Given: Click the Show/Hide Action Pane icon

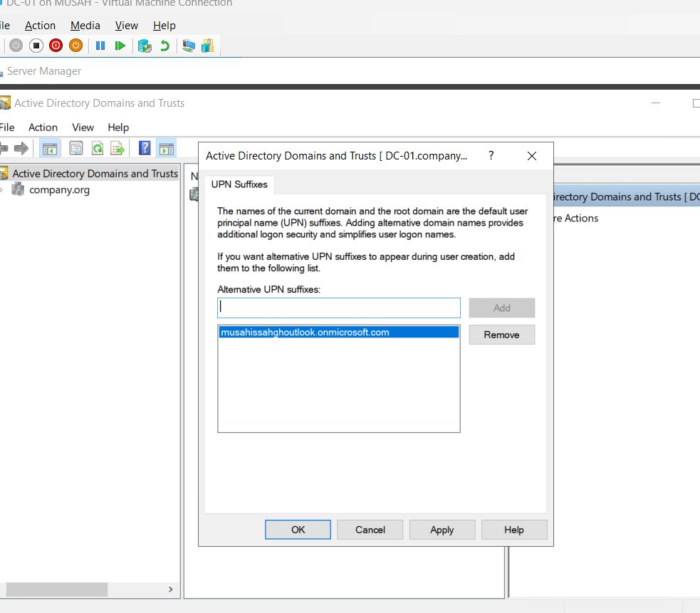Looking at the screenshot, I should click(167, 148).
